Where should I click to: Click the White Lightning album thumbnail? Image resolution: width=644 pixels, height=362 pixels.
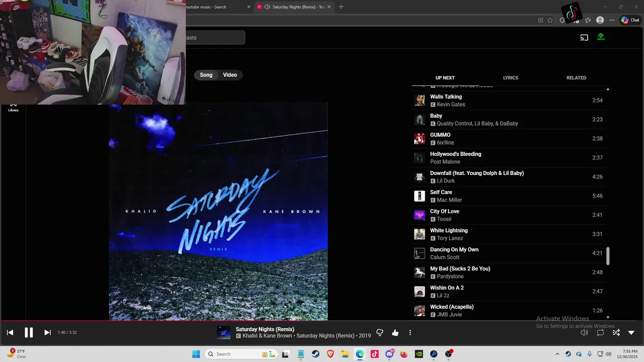click(420, 234)
